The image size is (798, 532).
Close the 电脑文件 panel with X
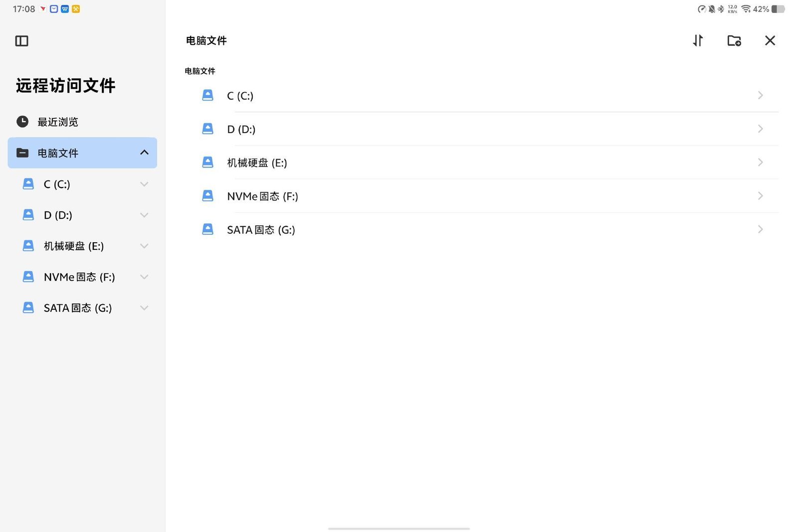(770, 40)
